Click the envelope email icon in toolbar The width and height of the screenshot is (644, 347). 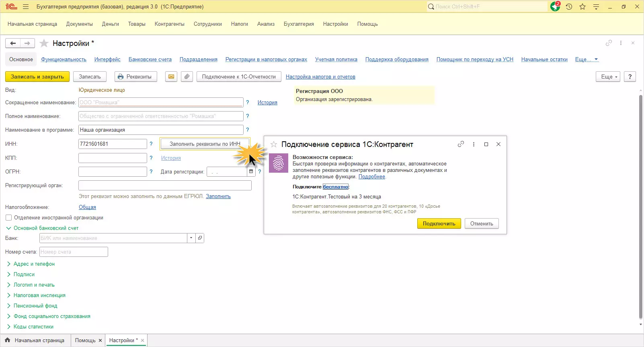click(x=171, y=76)
